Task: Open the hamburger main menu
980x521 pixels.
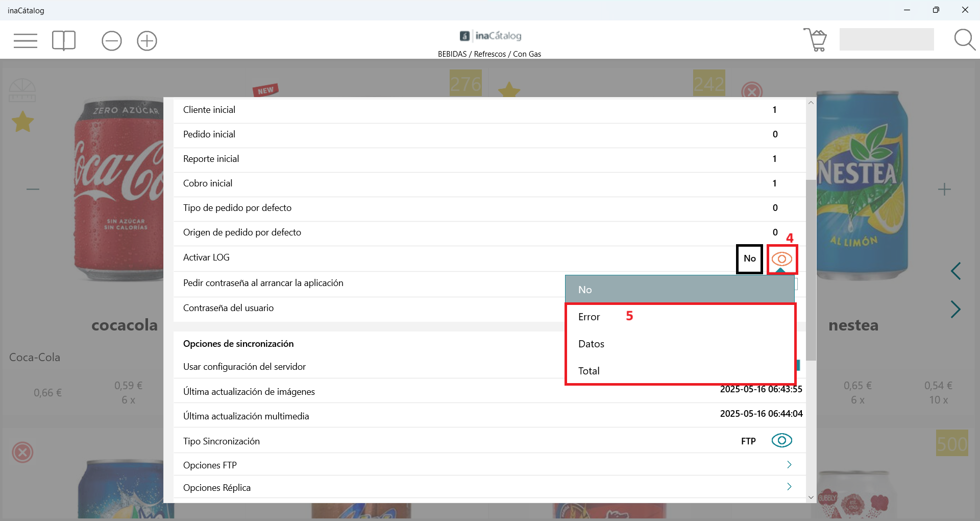Action: [26, 40]
